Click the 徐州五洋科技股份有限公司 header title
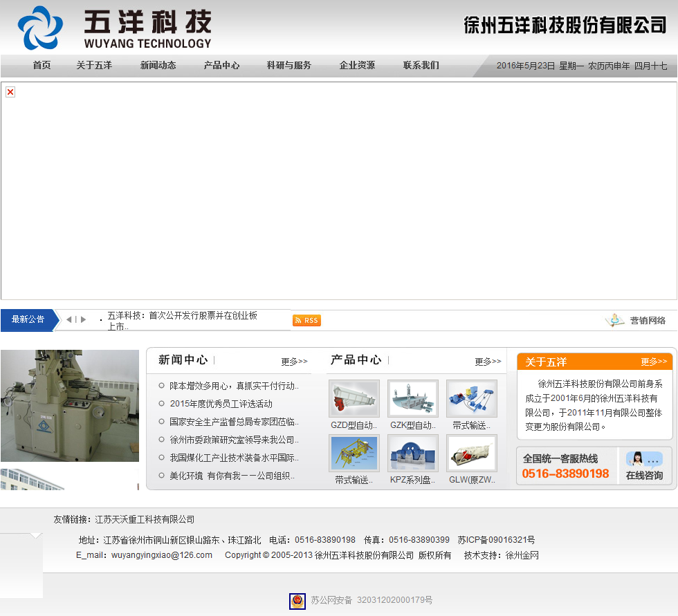Viewport: 678px width, 616px height. click(x=565, y=26)
